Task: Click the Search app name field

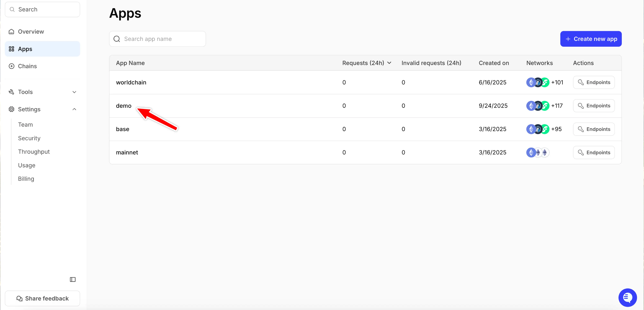Action: point(157,39)
